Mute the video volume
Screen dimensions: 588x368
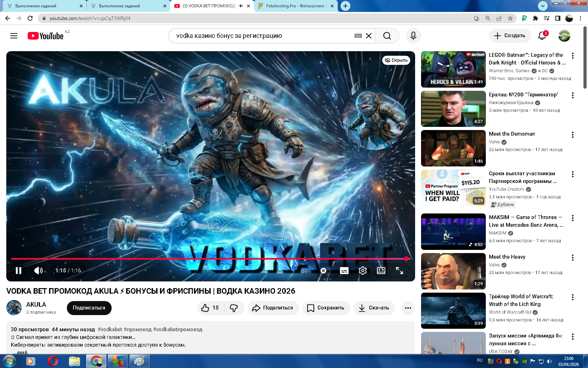[38, 271]
